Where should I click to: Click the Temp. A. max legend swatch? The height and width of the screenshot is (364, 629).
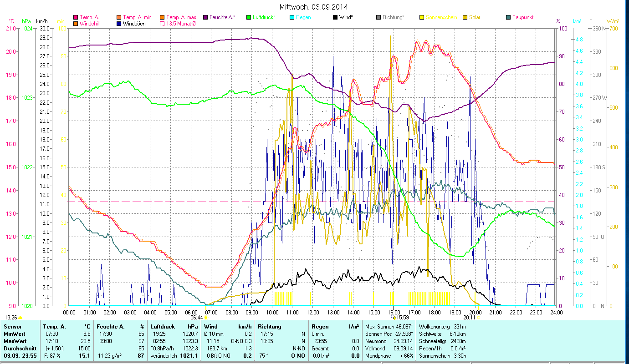coord(163,17)
